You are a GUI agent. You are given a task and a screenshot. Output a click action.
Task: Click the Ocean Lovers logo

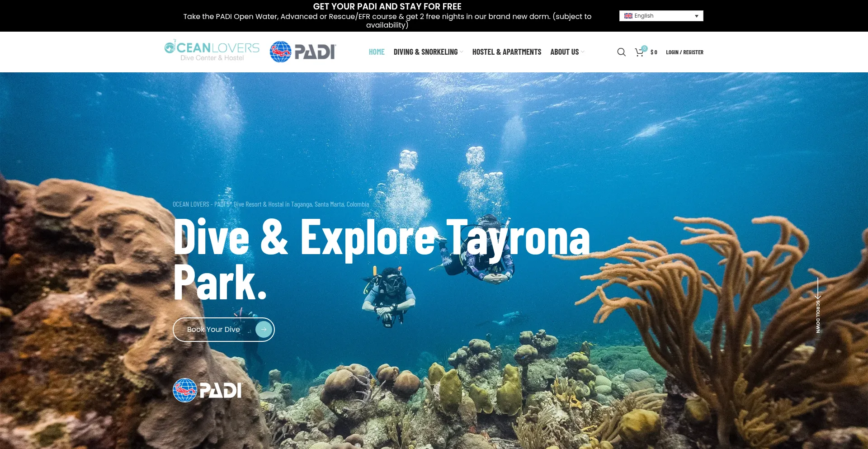212,50
